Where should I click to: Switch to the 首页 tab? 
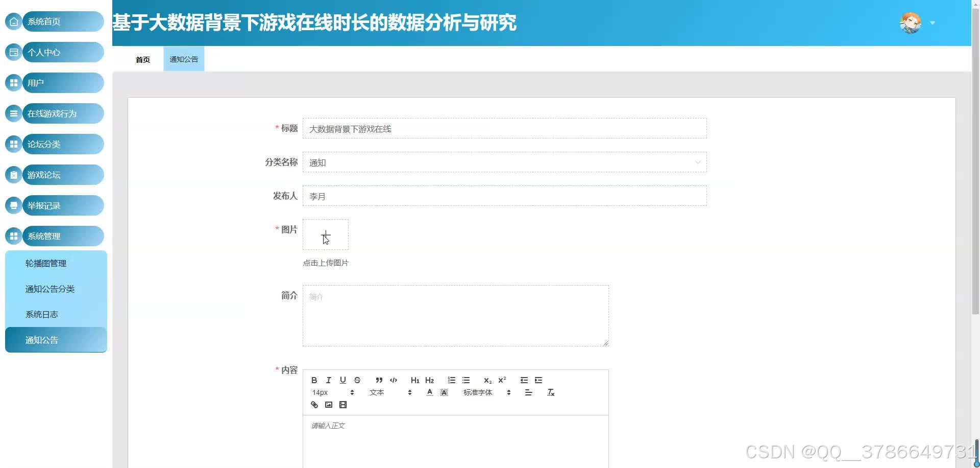click(x=142, y=59)
